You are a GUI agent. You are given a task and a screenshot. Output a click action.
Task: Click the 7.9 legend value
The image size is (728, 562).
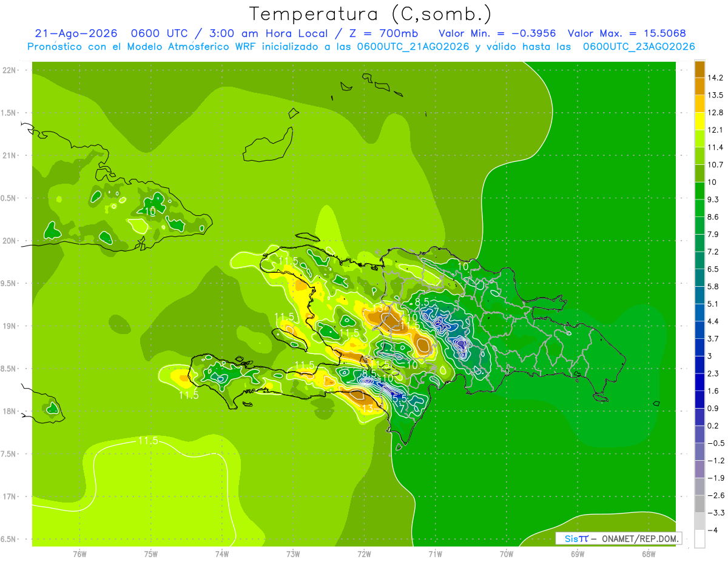(x=714, y=235)
